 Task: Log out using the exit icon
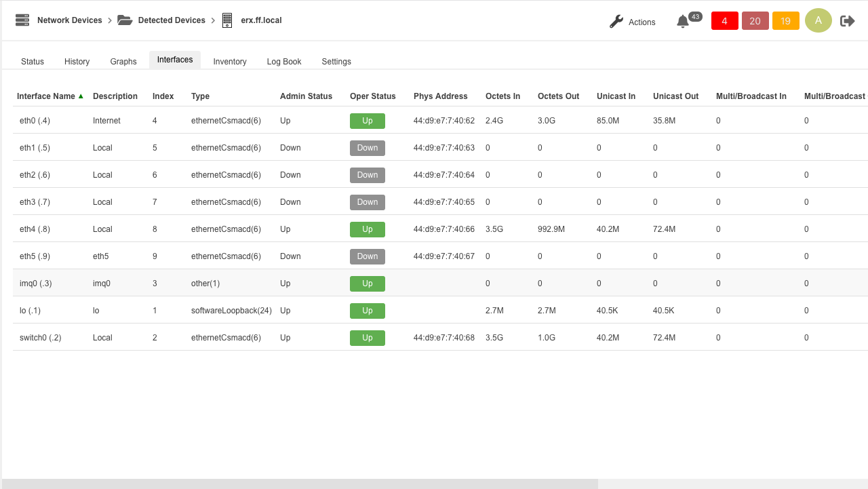point(848,21)
